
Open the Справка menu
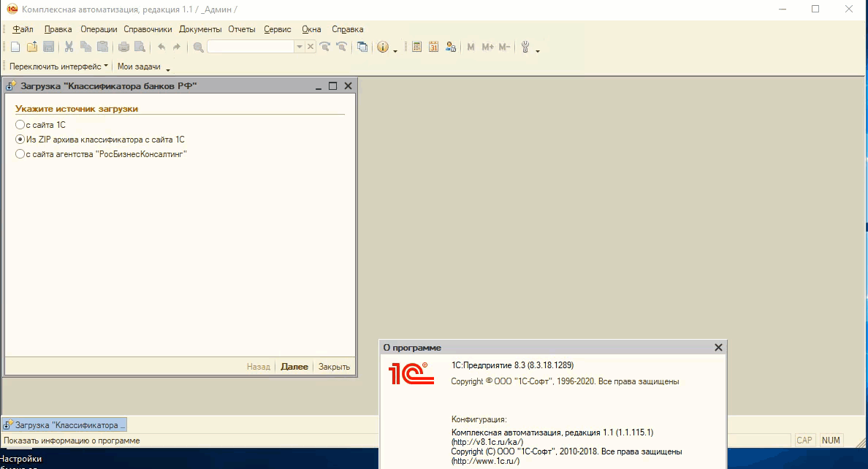[x=348, y=29]
